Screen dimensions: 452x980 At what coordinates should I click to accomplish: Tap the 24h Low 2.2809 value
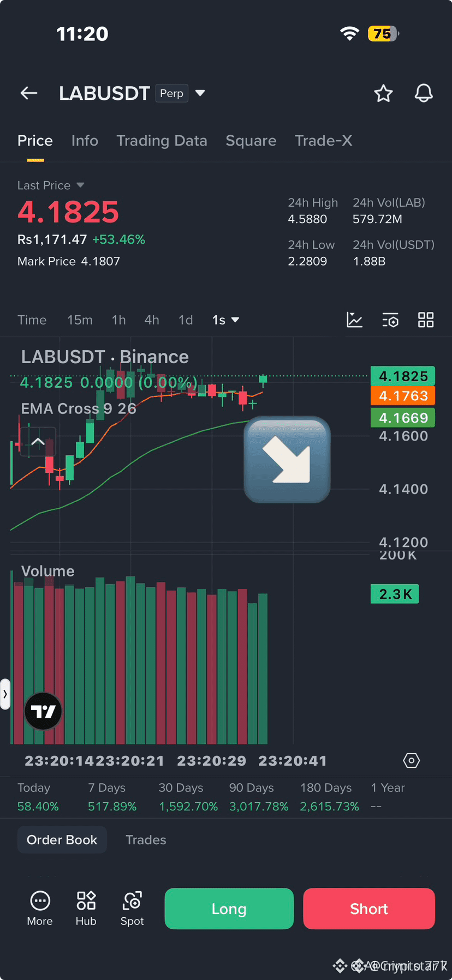[x=307, y=261]
